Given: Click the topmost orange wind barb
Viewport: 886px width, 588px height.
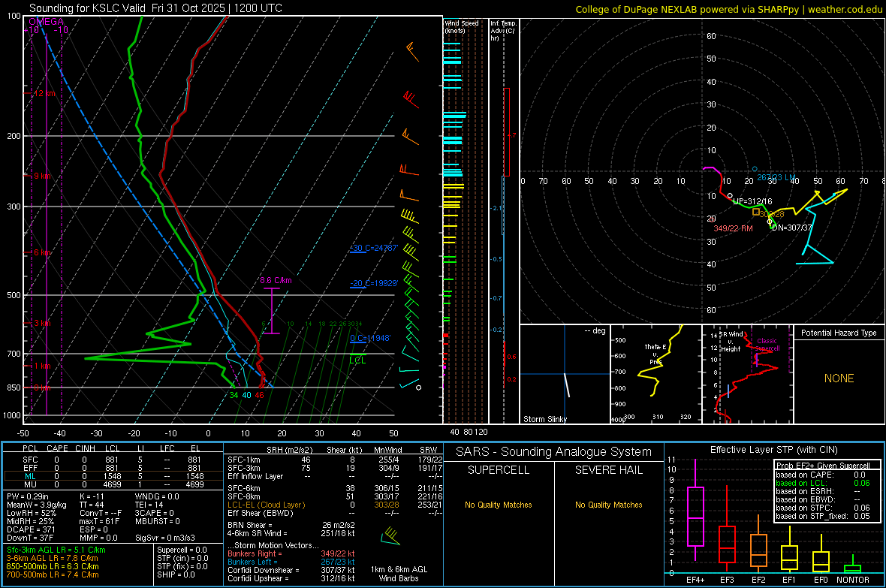Looking at the screenshot, I should pos(412,52).
